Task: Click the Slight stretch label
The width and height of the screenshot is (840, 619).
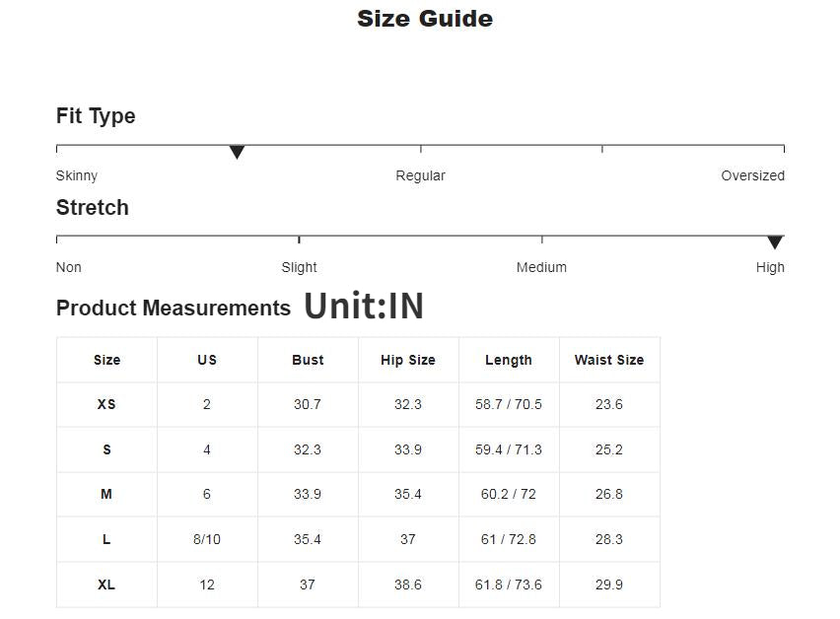Action: tap(299, 267)
